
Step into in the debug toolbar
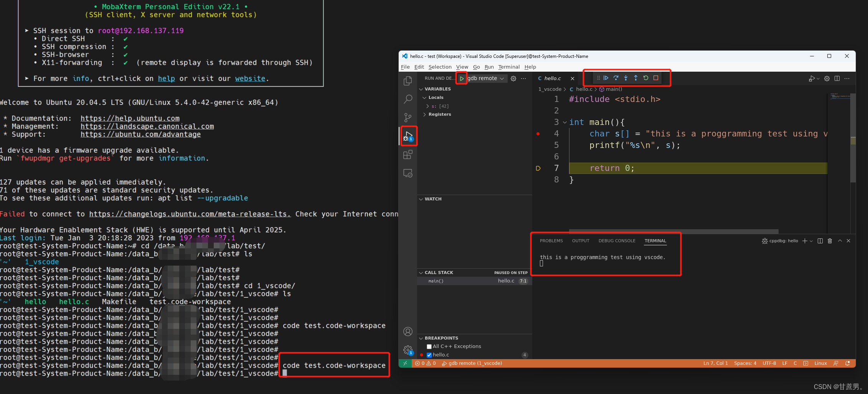626,78
